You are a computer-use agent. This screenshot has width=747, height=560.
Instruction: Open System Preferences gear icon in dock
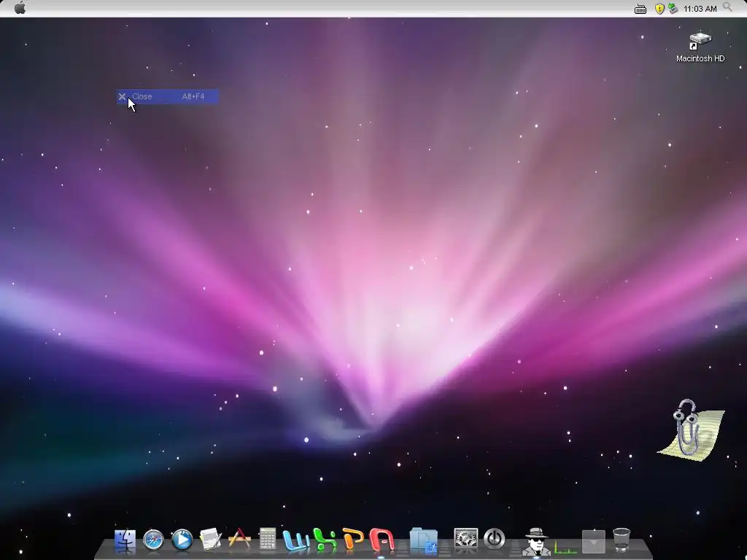click(x=465, y=540)
